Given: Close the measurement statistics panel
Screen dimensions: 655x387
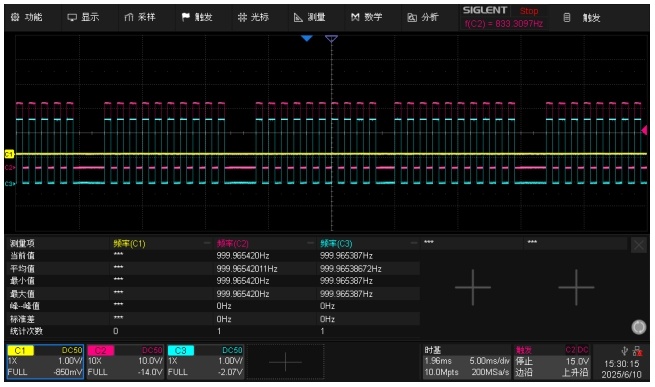Looking at the screenshot, I should [639, 245].
